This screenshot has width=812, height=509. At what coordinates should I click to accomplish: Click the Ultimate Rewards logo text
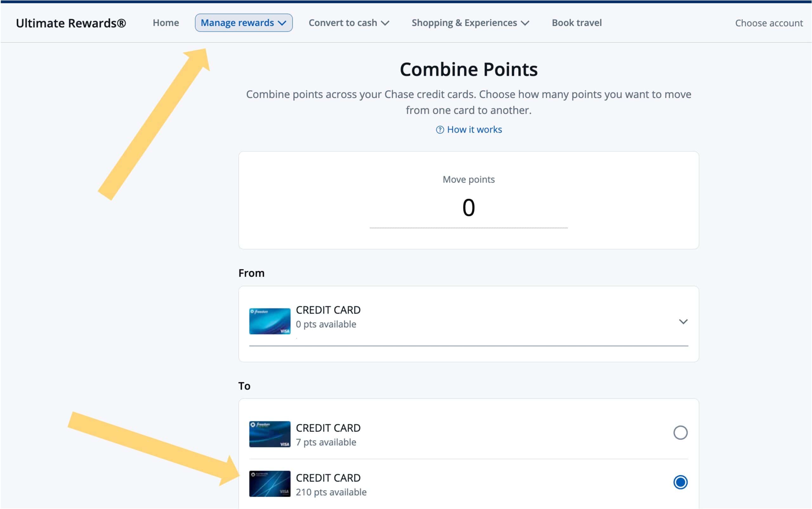click(x=71, y=23)
